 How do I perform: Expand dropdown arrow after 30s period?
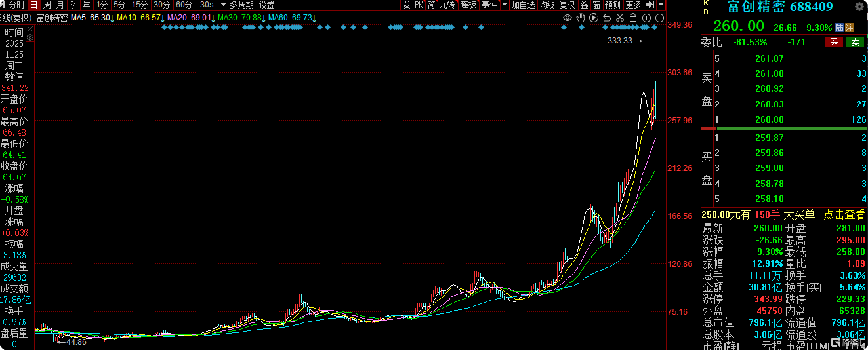[x=223, y=5]
